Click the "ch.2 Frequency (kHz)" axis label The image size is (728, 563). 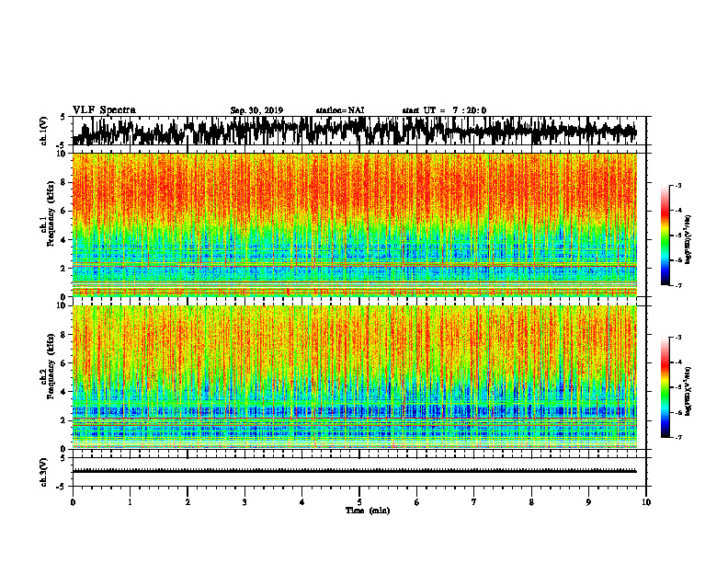click(x=47, y=367)
